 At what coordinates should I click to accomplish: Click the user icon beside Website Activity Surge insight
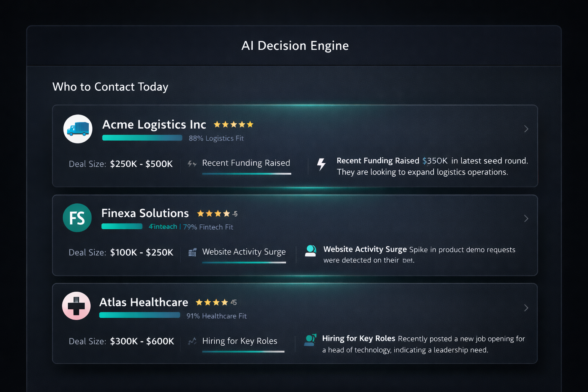pos(310,251)
